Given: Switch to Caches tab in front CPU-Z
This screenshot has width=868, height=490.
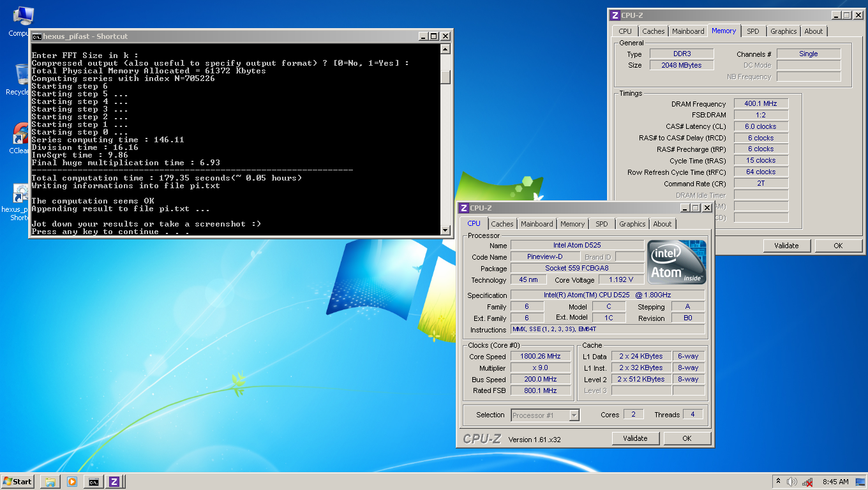Looking at the screenshot, I should pos(502,224).
